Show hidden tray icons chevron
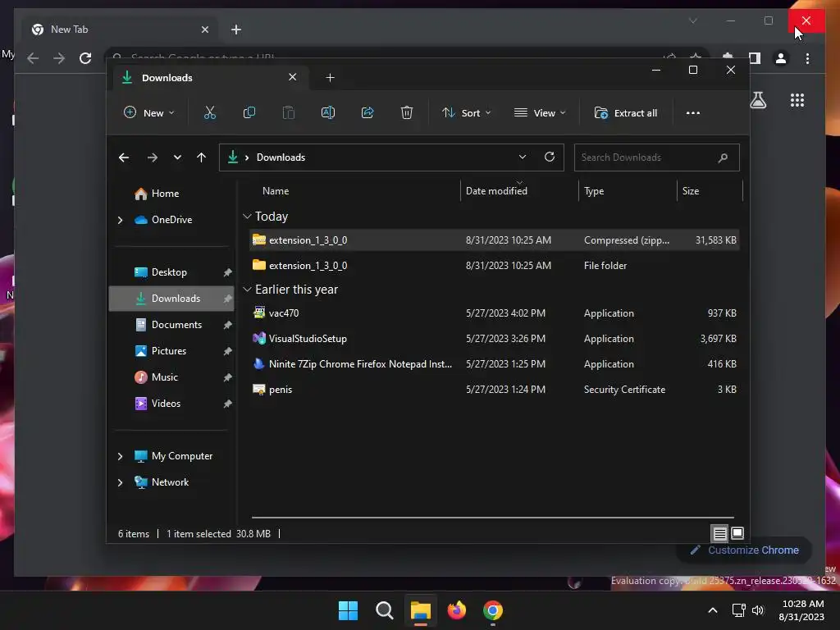 point(713,610)
